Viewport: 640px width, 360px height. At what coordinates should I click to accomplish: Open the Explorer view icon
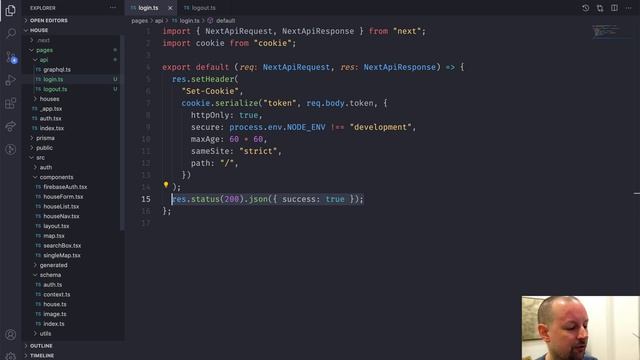pos(11,10)
